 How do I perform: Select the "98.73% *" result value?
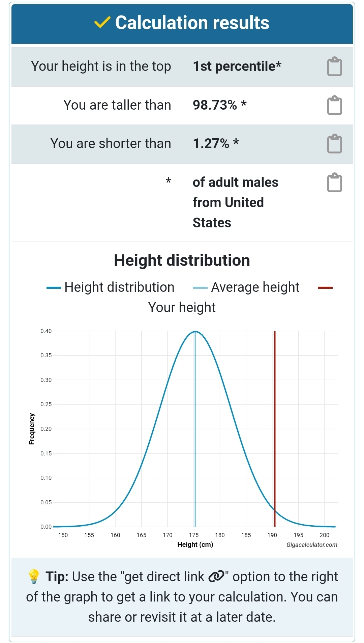pos(219,105)
